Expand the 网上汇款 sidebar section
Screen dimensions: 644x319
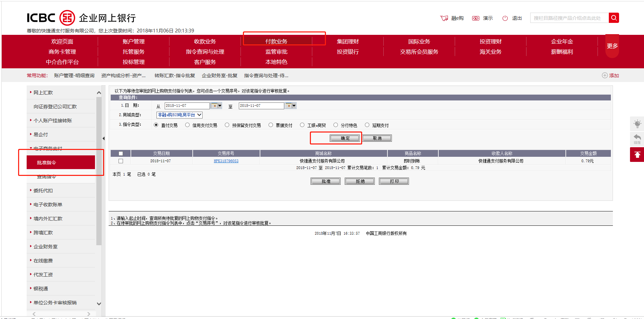[43, 93]
